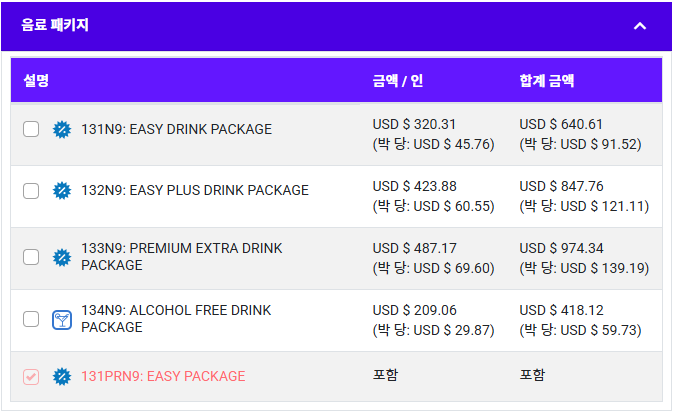
Task: Click the checked 131PRN9 Easy Package checkbox
Action: coord(31,377)
